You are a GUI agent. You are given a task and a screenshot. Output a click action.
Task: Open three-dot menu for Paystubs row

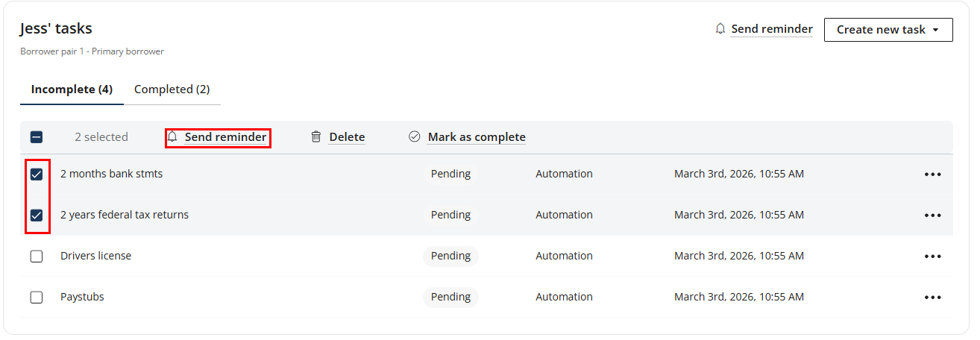[x=932, y=297]
